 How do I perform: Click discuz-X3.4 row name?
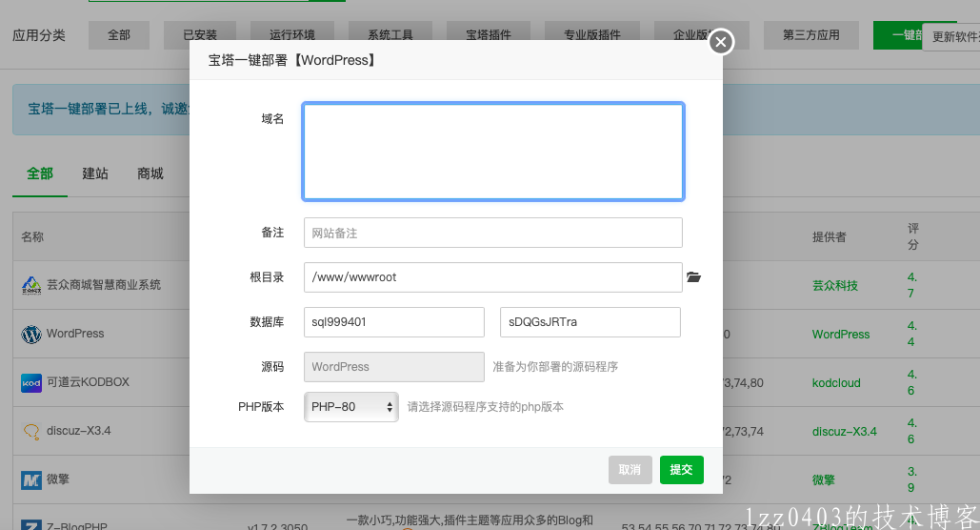tap(79, 431)
